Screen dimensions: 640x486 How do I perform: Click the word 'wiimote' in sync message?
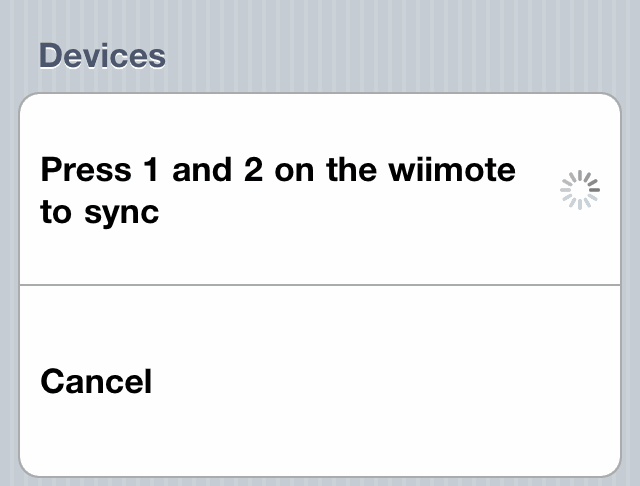click(x=452, y=170)
